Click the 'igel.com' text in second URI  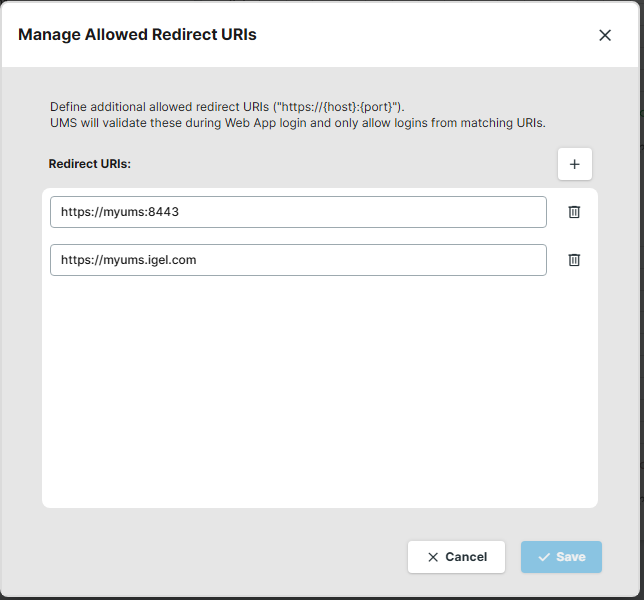tap(173, 260)
